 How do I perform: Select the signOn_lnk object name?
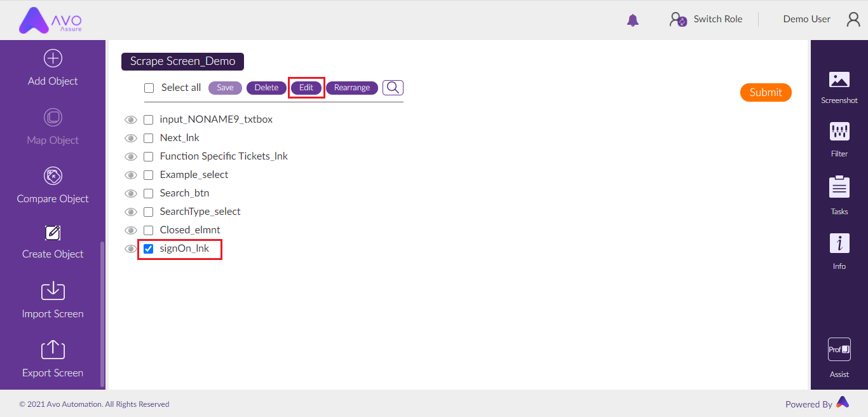point(184,249)
